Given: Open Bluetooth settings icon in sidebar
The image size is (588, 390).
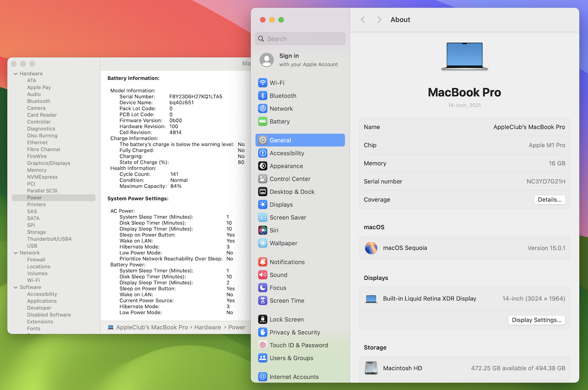Looking at the screenshot, I should pos(263,96).
